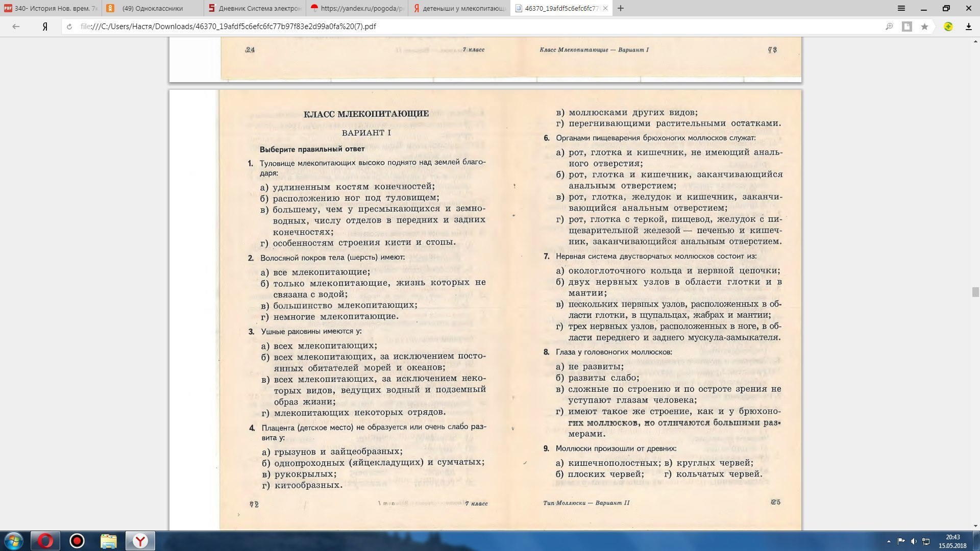Click answer "г) млекопитающих некоторых отрядов."

pos(353,413)
